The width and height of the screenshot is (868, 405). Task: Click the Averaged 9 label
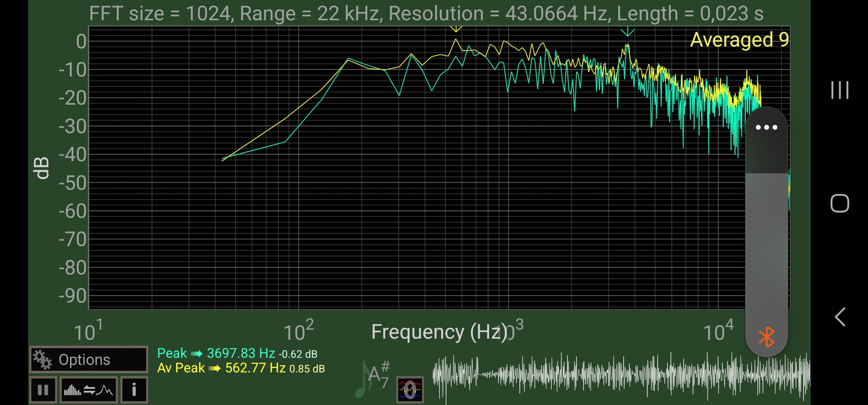739,40
